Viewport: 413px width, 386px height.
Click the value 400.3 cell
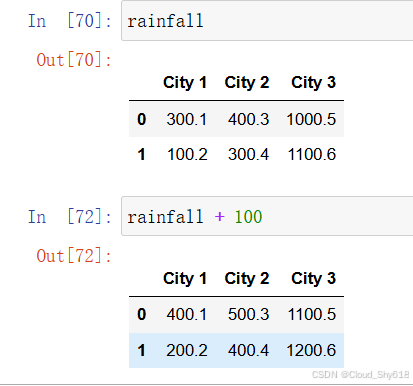point(248,119)
